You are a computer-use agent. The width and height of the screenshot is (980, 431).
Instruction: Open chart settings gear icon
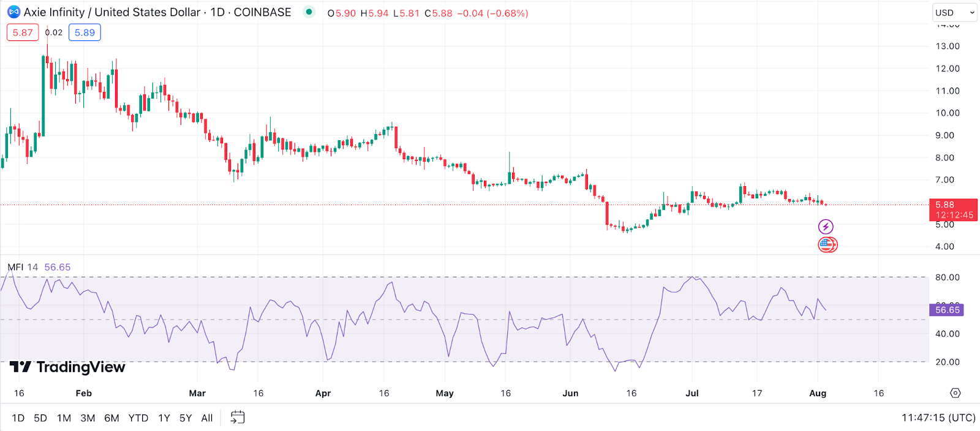(956, 393)
